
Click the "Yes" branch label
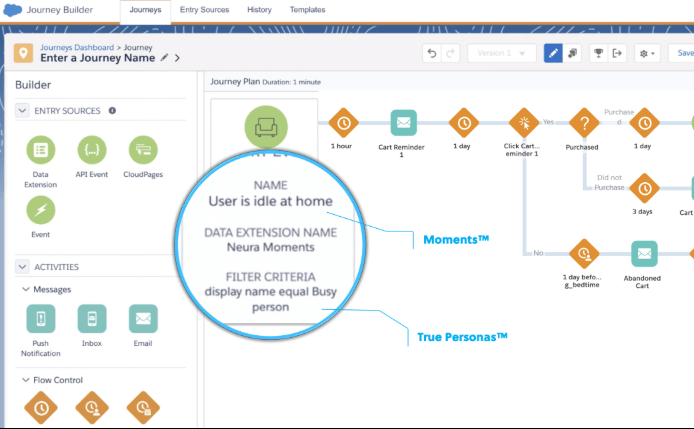click(x=548, y=122)
